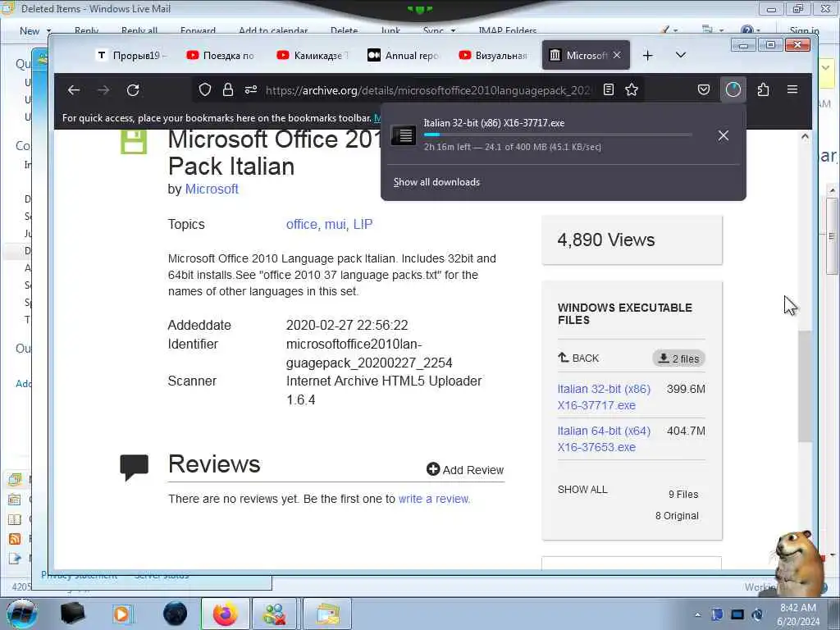This screenshot has width=840, height=630.
Task: Open the 8 Original files link
Action: [677, 515]
